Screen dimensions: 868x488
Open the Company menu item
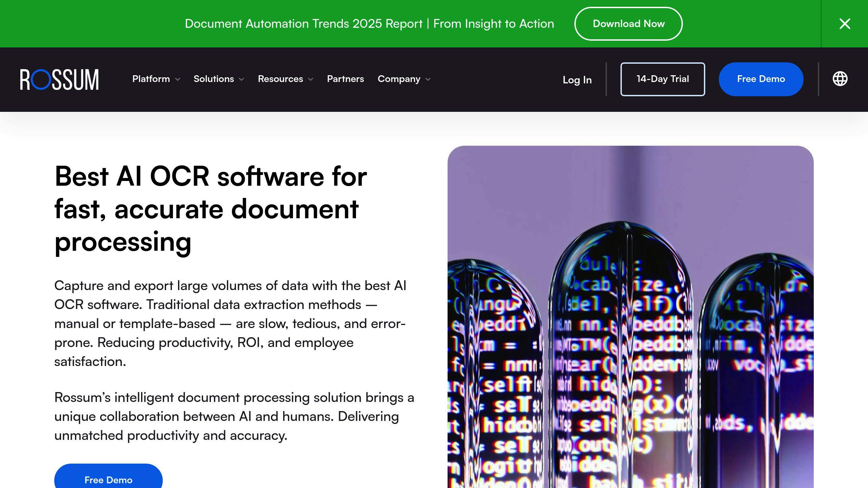[399, 79]
